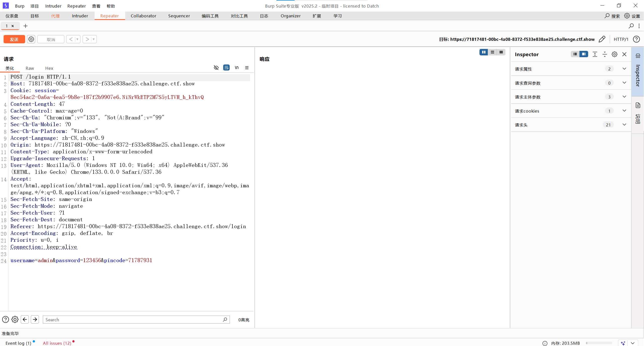Toggle line wrap button in request editor
The image size is (644, 346).
point(226,67)
